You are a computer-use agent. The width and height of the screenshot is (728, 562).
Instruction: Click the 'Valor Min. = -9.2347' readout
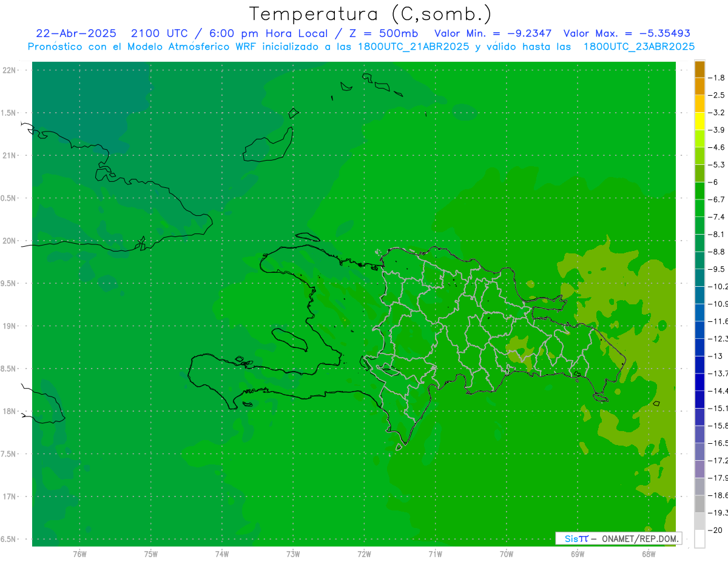coord(493,33)
